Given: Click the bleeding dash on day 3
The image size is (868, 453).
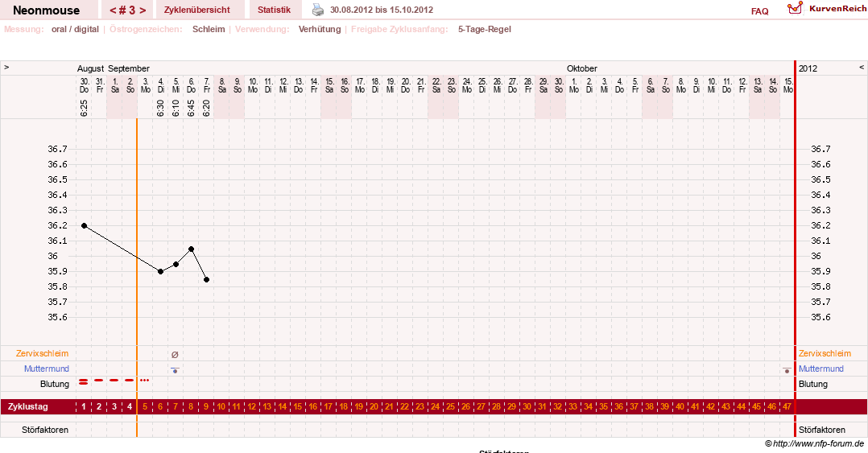Looking at the screenshot, I should pyautogui.click(x=114, y=380).
